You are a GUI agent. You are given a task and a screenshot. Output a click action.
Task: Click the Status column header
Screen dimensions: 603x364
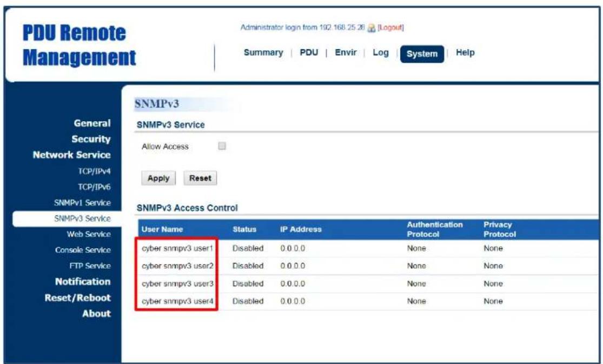pyautogui.click(x=244, y=229)
